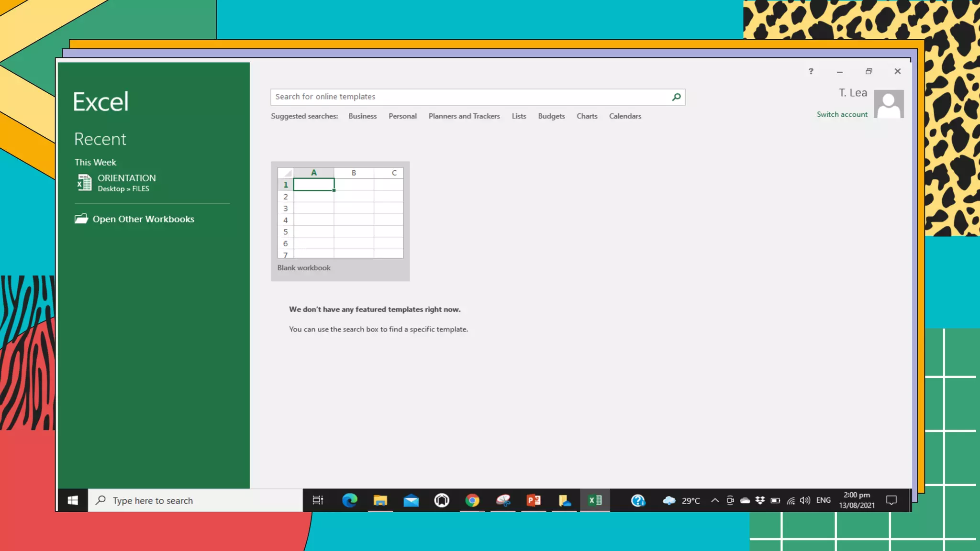Click the template search magnifier icon
The image size is (980, 551).
pos(676,97)
